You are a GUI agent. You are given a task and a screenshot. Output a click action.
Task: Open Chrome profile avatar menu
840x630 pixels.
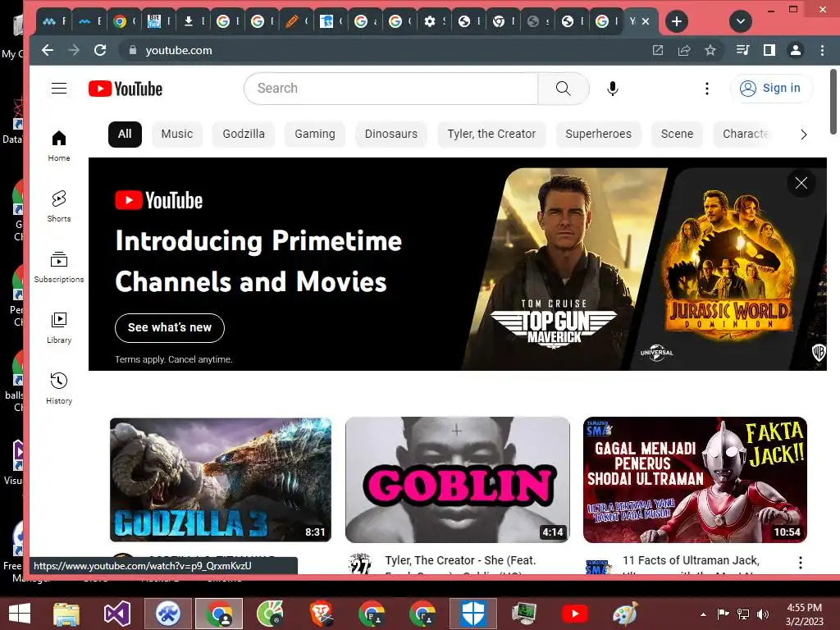pos(796,50)
